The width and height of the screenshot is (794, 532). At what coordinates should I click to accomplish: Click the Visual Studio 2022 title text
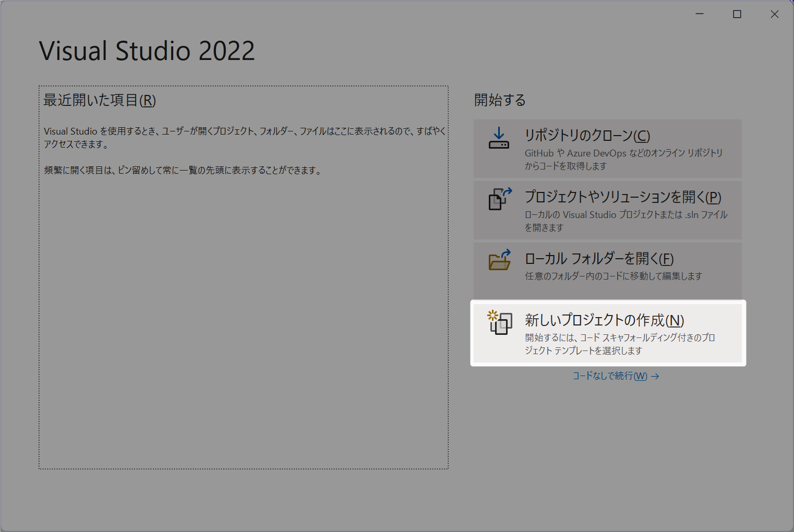(147, 51)
